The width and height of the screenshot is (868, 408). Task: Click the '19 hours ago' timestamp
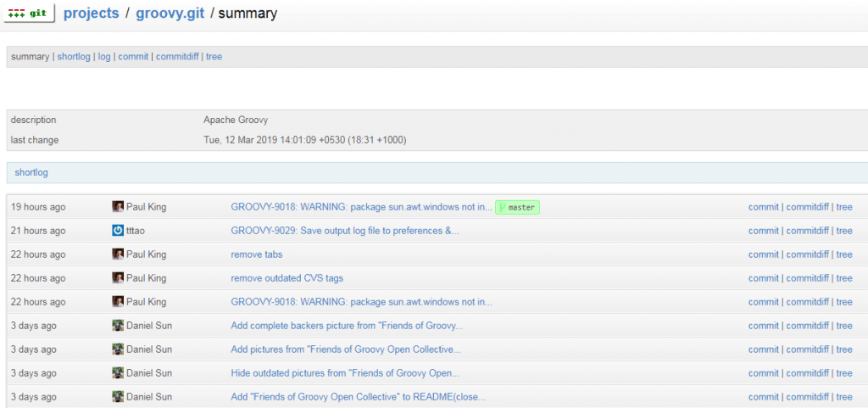coord(38,207)
